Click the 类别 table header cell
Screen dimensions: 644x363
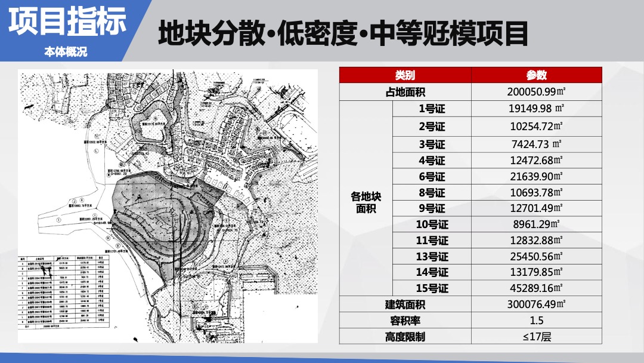pyautogui.click(x=405, y=76)
